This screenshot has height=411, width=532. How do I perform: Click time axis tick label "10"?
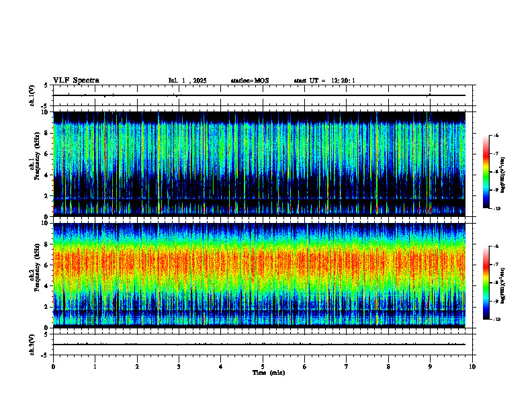pyautogui.click(x=472, y=367)
